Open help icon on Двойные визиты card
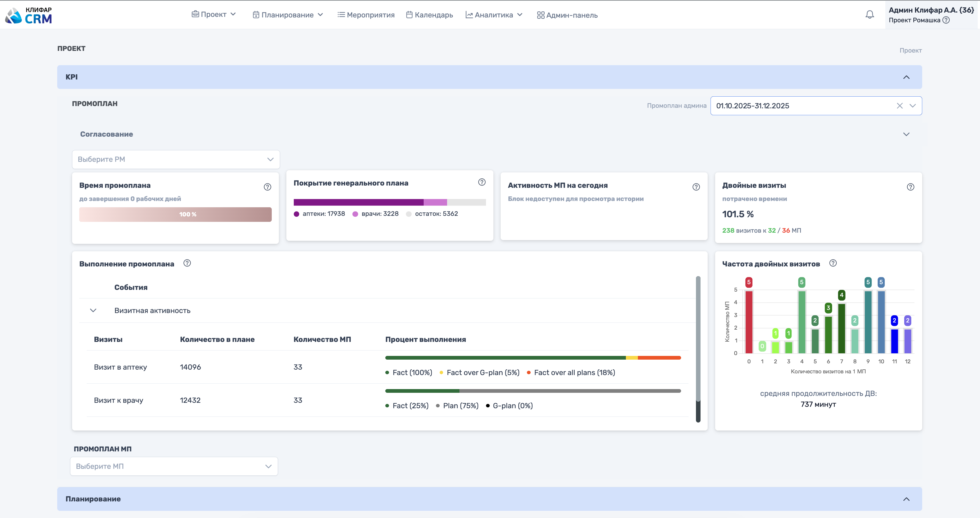This screenshot has width=980, height=518. tap(910, 187)
